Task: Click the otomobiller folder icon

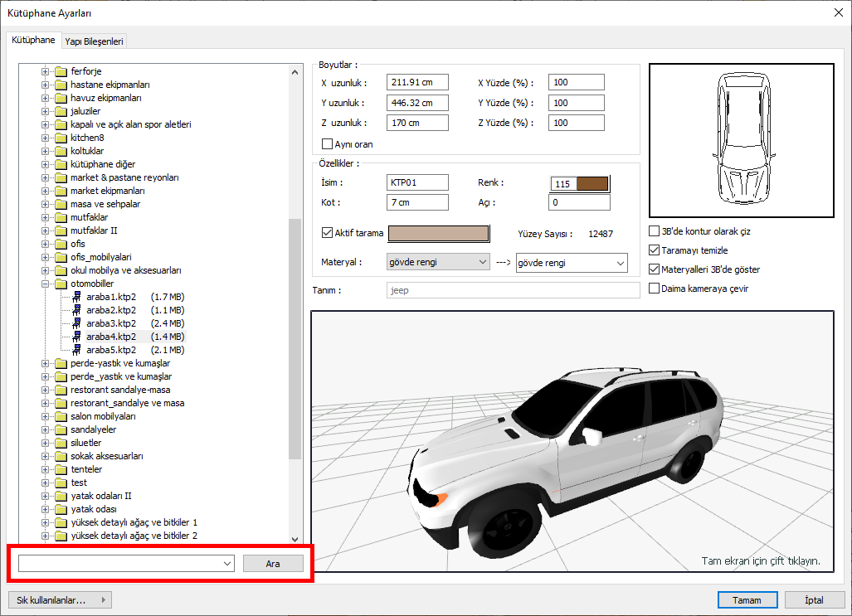Action: click(x=61, y=284)
